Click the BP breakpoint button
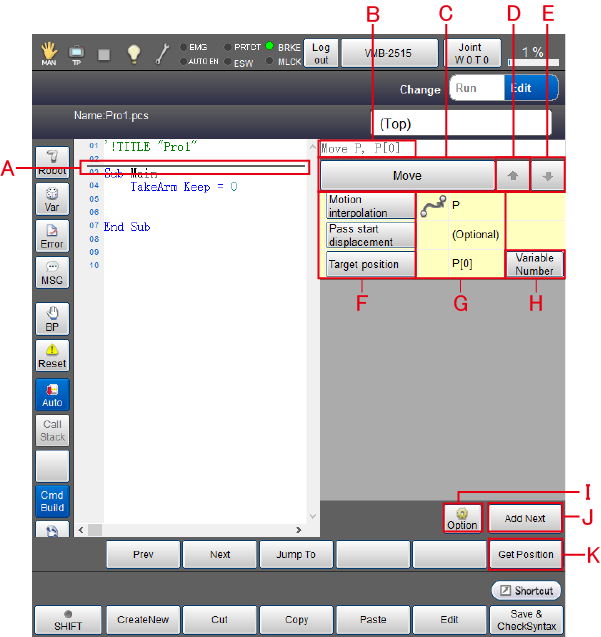Image resolution: width=601 pixels, height=637 pixels. point(52,319)
